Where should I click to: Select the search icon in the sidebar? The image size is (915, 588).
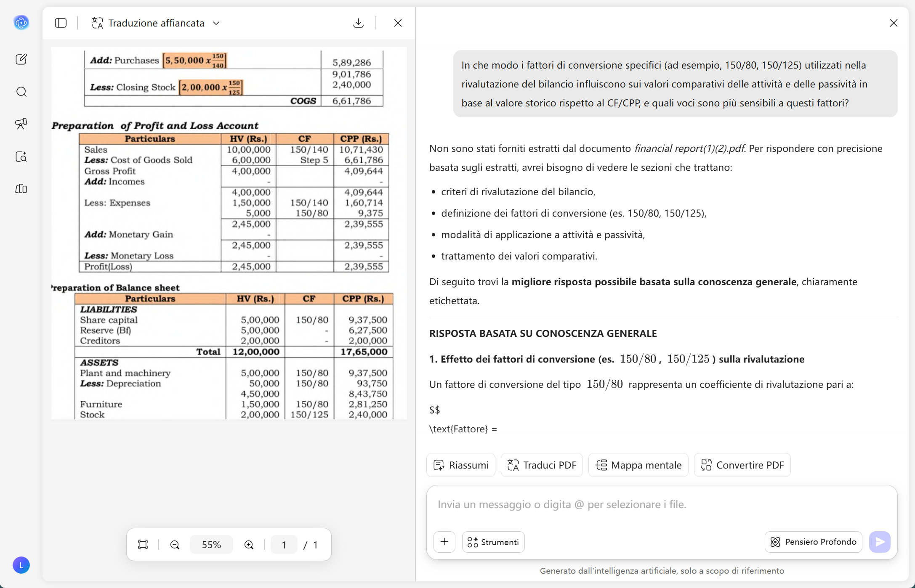click(21, 92)
